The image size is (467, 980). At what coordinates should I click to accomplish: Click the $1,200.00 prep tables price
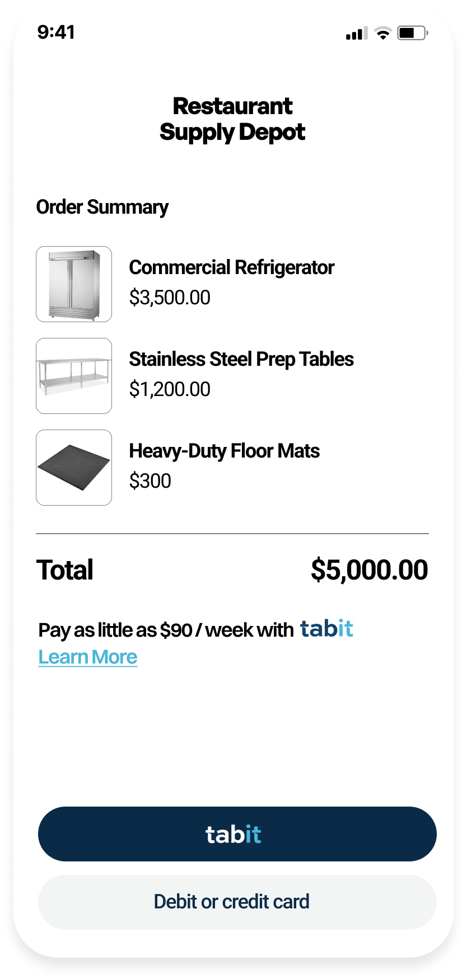[170, 389]
